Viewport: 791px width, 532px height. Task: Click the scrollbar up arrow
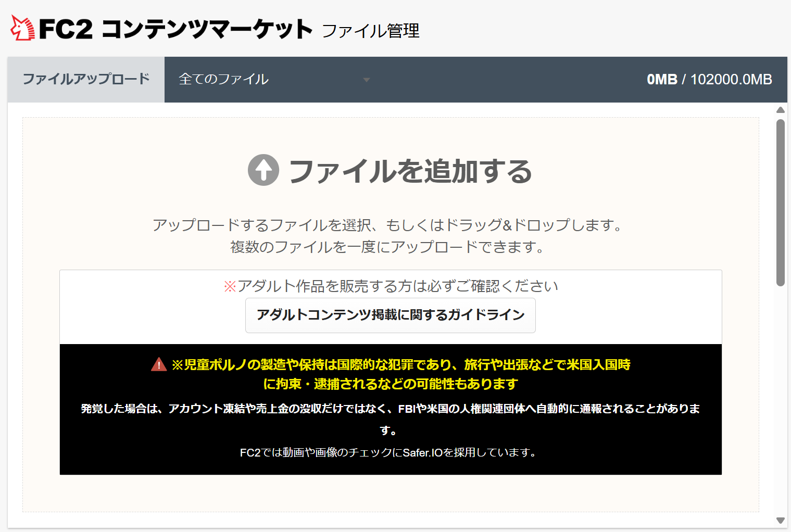coord(780,110)
